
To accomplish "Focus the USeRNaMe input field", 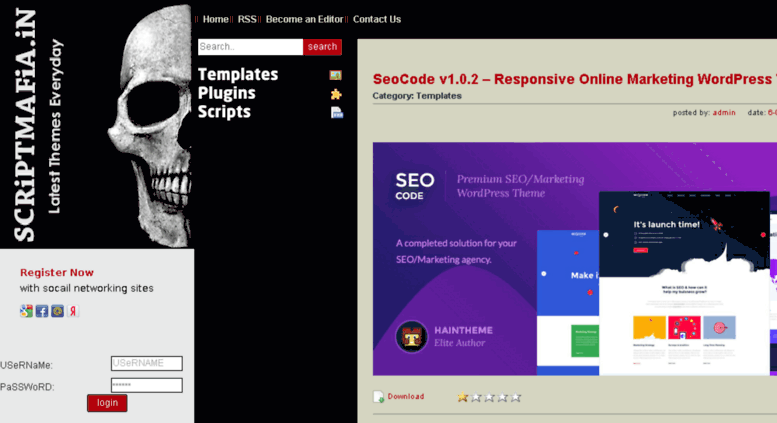I will (147, 363).
